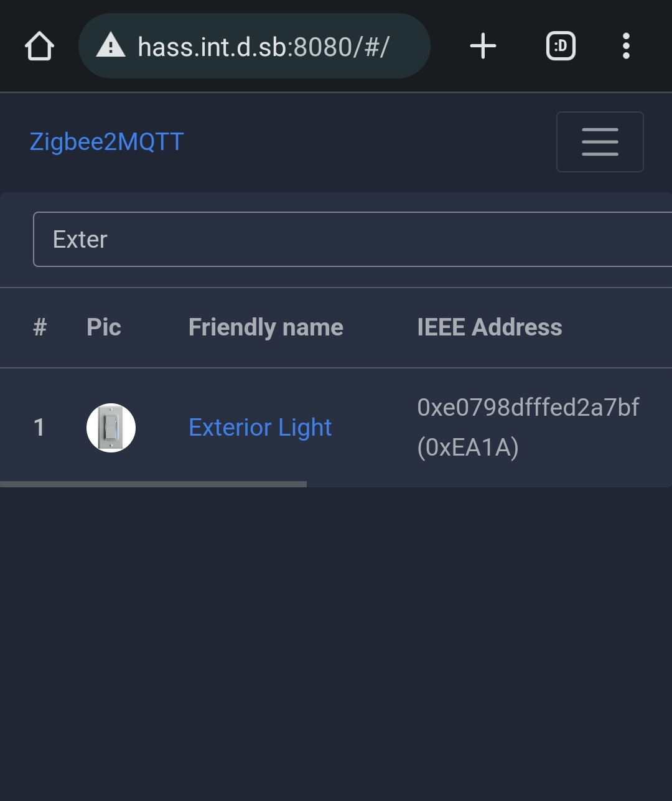Expand the browser address bar
The width and height of the screenshot is (672, 801).
point(255,45)
